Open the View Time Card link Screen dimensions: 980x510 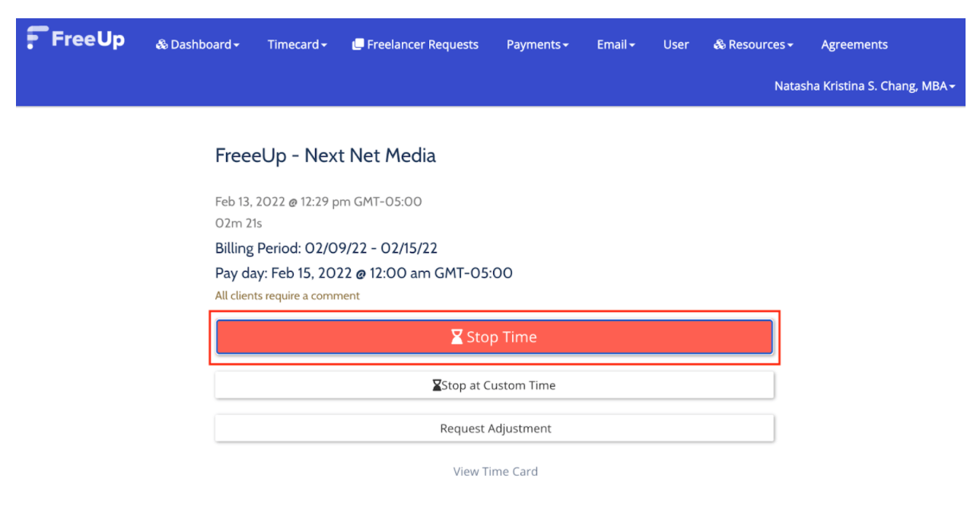pos(495,470)
